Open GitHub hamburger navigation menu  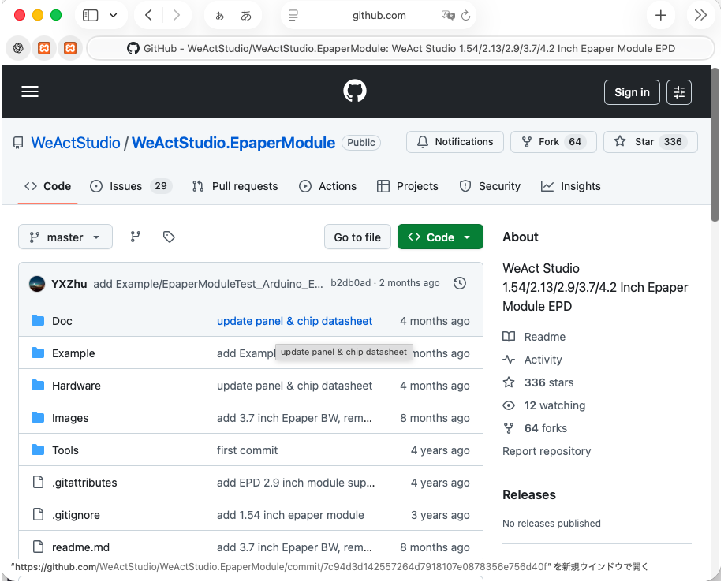tap(30, 91)
